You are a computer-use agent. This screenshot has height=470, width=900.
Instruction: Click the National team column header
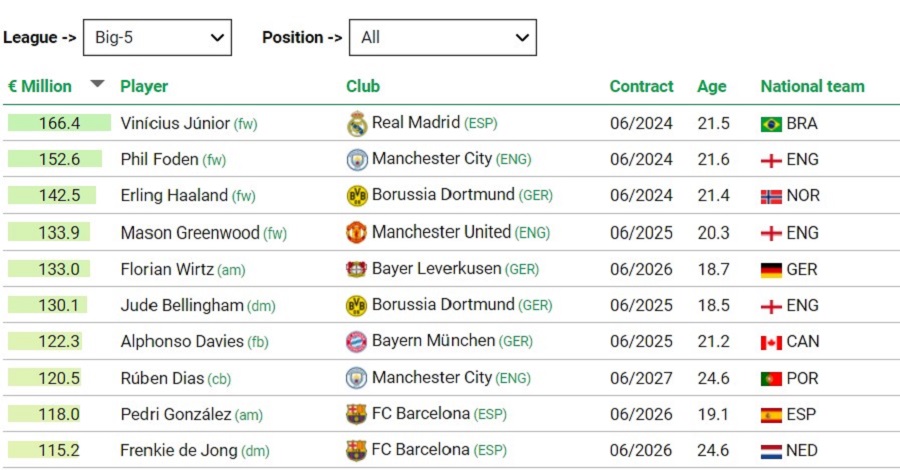(x=812, y=86)
